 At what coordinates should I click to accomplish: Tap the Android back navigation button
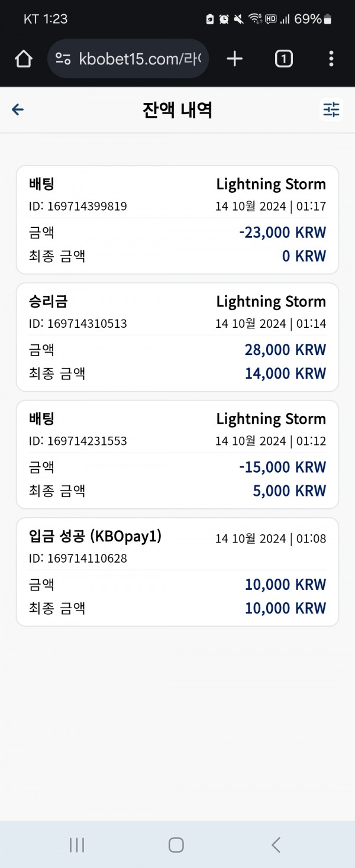click(276, 844)
